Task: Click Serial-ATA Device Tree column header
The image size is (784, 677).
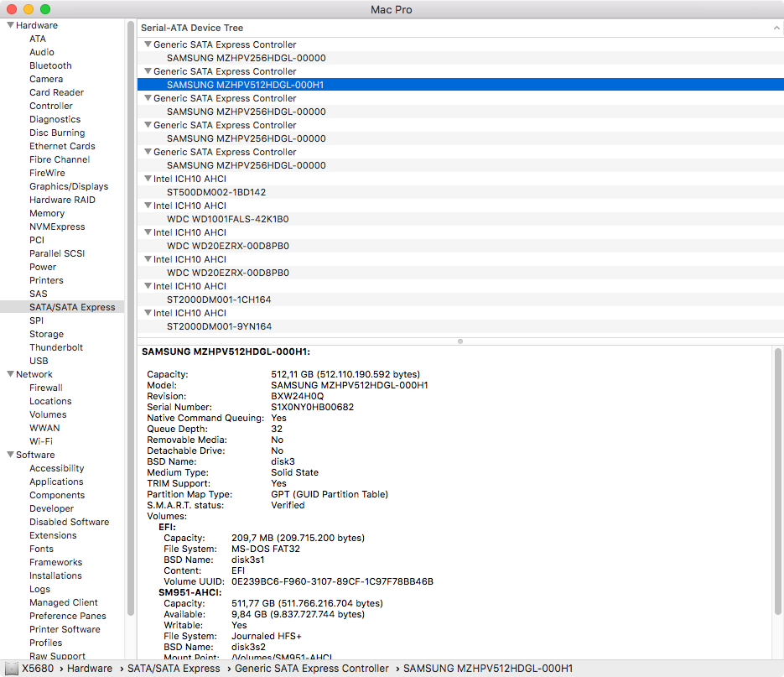Action: (x=460, y=28)
